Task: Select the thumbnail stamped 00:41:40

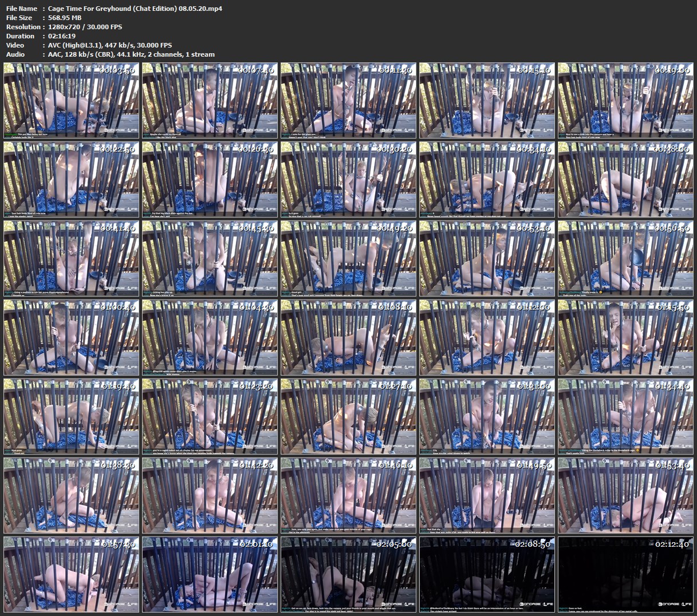Action: tap(71, 258)
